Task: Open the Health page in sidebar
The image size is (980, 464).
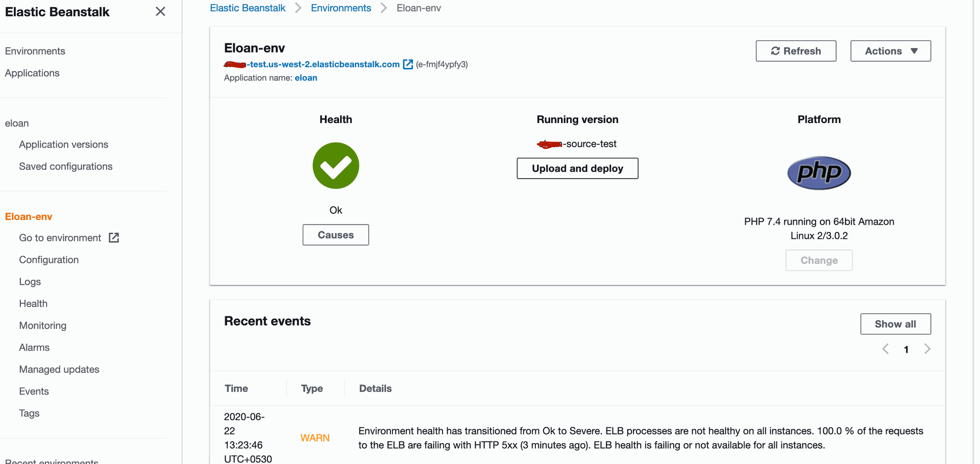Action: click(x=33, y=304)
